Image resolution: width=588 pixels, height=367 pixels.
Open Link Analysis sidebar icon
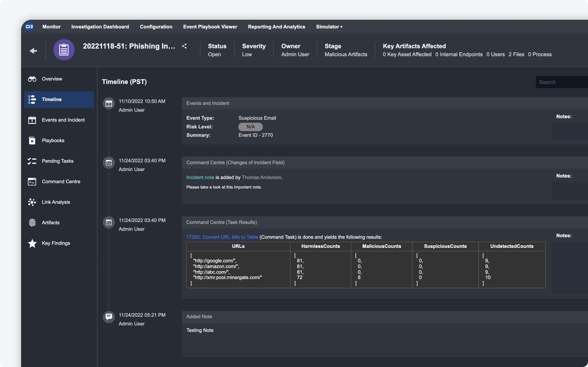[x=32, y=202]
